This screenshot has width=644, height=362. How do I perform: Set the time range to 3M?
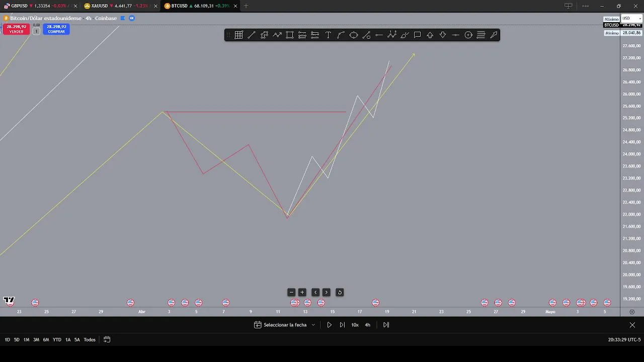pyautogui.click(x=36, y=340)
